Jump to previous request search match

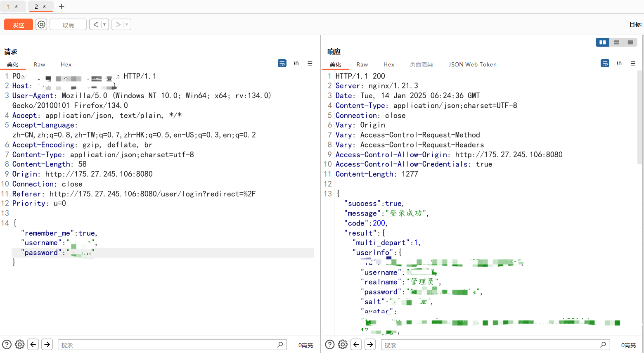click(33, 344)
